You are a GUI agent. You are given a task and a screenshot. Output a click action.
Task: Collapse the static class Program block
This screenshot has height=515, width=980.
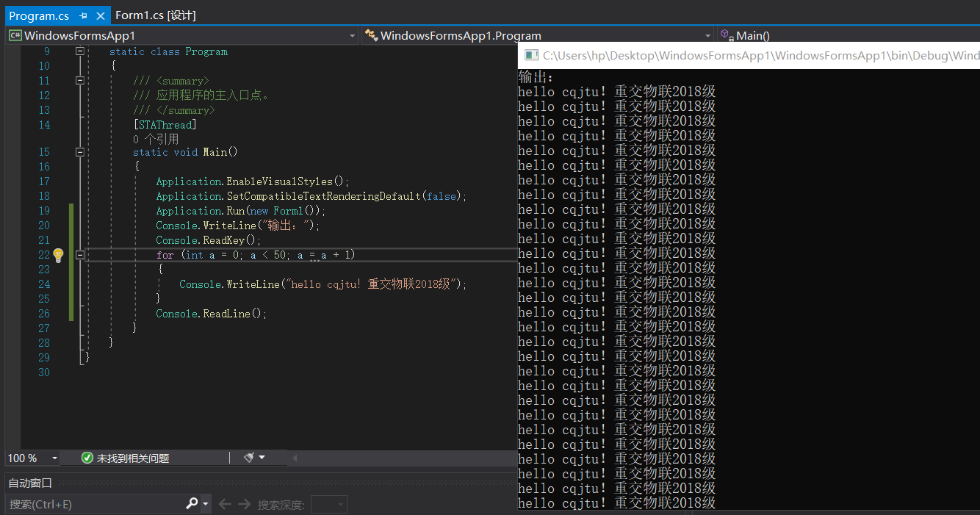80,51
